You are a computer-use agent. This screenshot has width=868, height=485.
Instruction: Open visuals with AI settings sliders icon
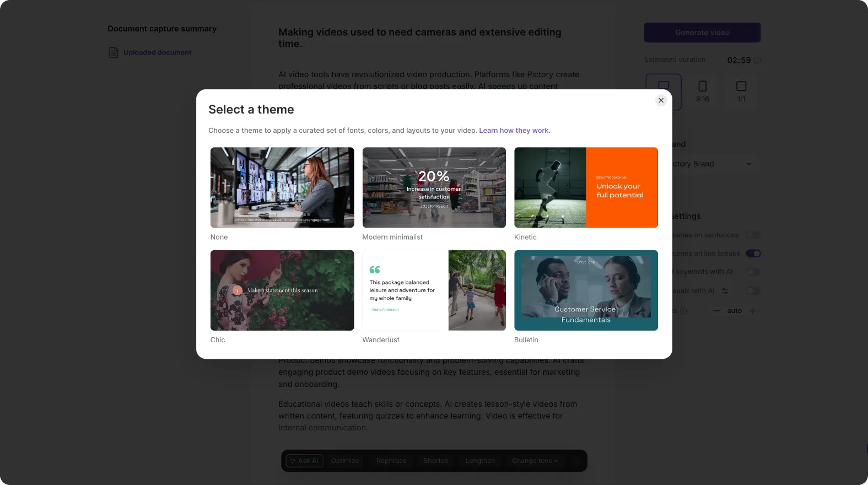click(725, 291)
